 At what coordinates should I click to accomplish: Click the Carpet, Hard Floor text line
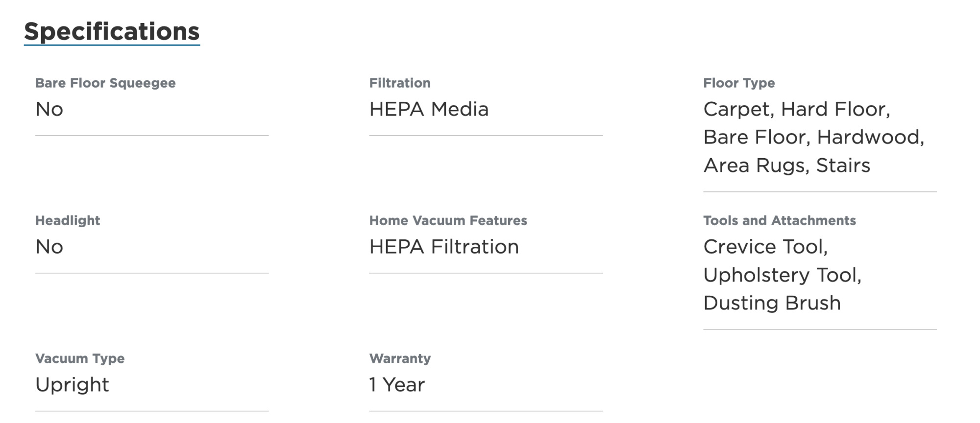click(x=797, y=109)
